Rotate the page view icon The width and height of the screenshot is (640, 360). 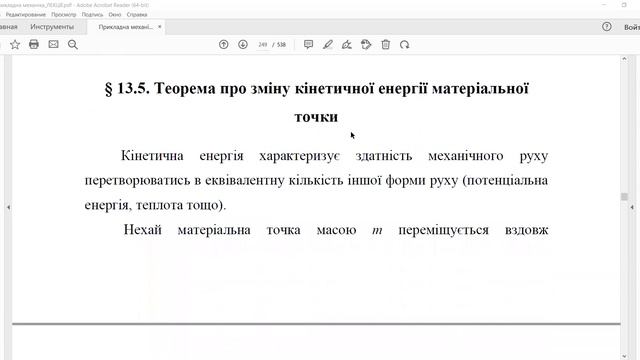[x=404, y=44]
